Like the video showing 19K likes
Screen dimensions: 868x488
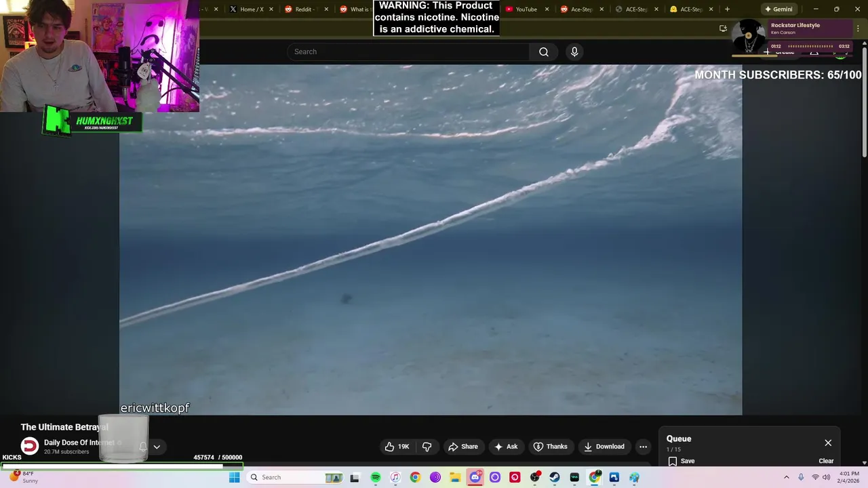(397, 447)
